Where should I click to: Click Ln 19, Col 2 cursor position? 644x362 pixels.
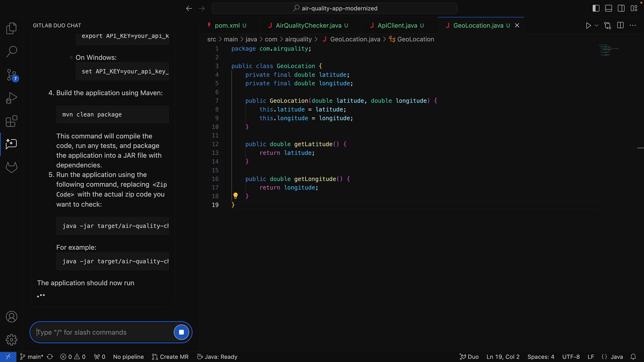pyautogui.click(x=503, y=357)
